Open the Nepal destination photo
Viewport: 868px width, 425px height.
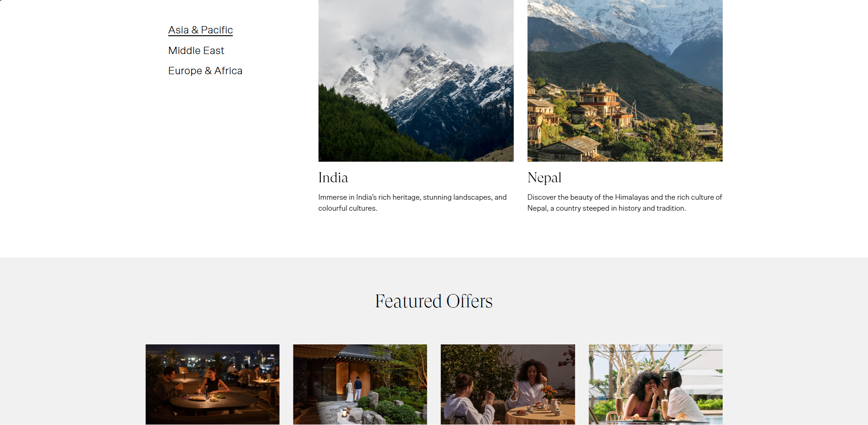click(x=625, y=81)
